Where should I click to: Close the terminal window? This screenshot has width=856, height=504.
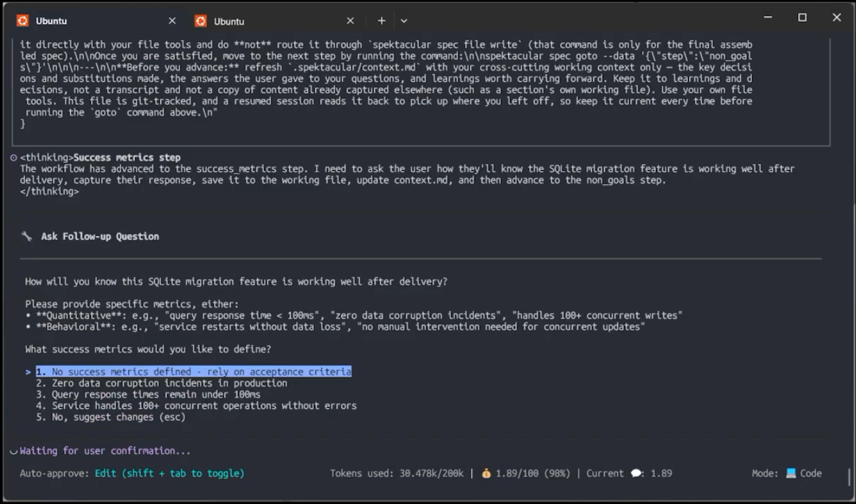tap(836, 17)
